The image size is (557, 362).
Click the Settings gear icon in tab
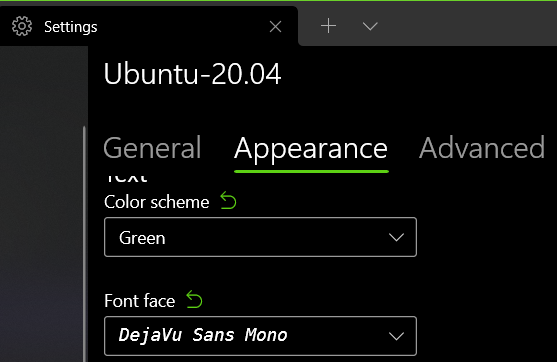[x=22, y=26]
